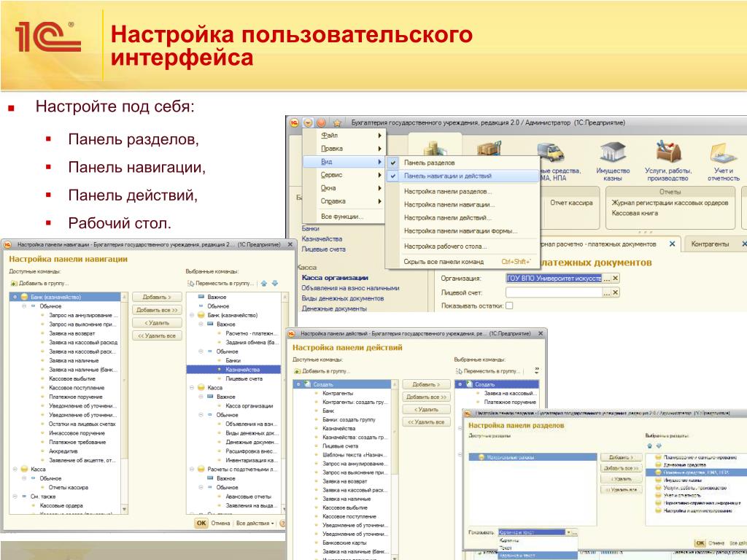Select Контрагенты in available actions list
747x560 pixels.
pyautogui.click(x=338, y=393)
